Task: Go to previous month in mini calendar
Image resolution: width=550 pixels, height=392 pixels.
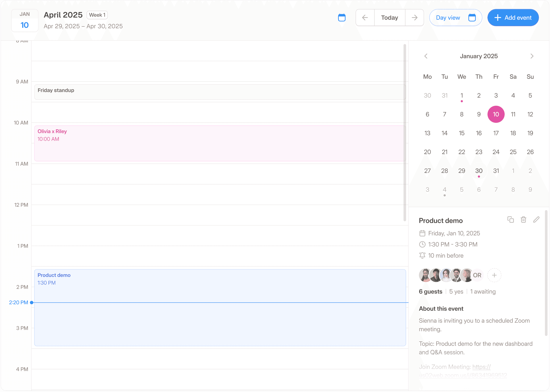Action: click(x=426, y=56)
